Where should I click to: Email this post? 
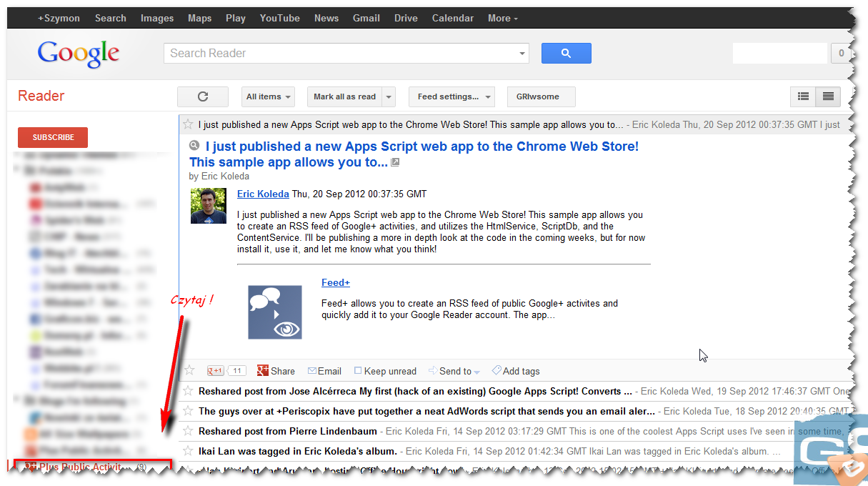coord(324,371)
